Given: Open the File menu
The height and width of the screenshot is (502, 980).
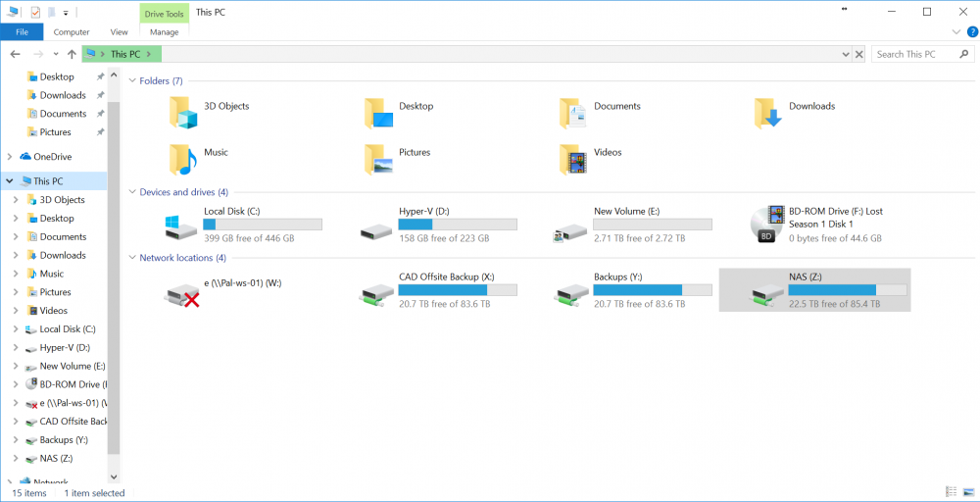Looking at the screenshot, I should (22, 32).
